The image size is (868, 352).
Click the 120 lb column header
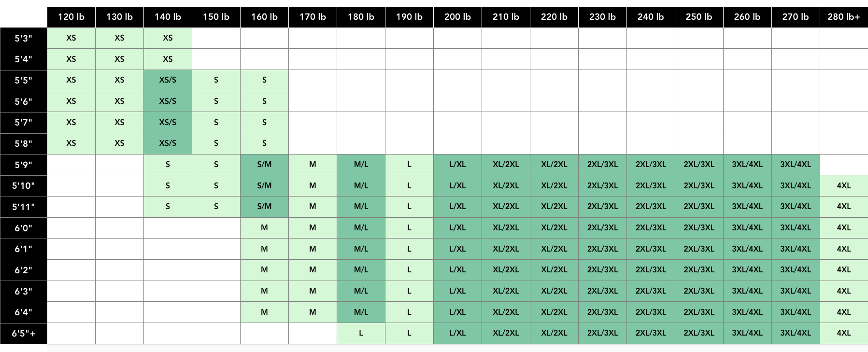[71, 17]
